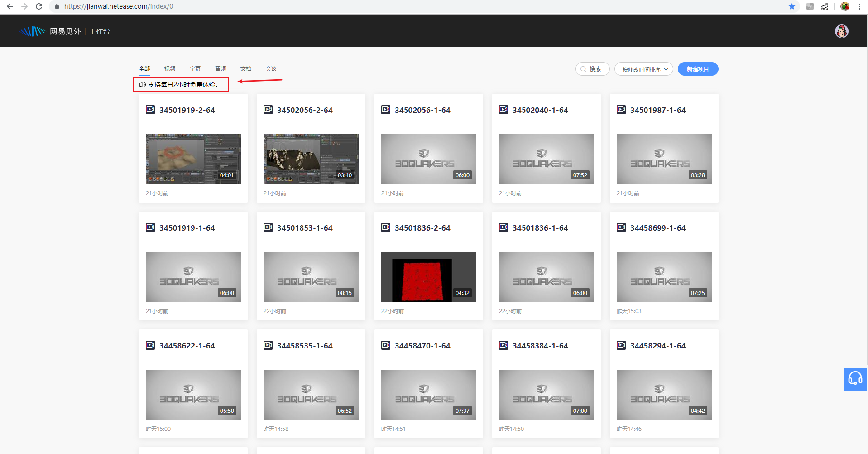The width and height of the screenshot is (868, 454).
Task: Click the 工作台 header link
Action: (x=100, y=31)
